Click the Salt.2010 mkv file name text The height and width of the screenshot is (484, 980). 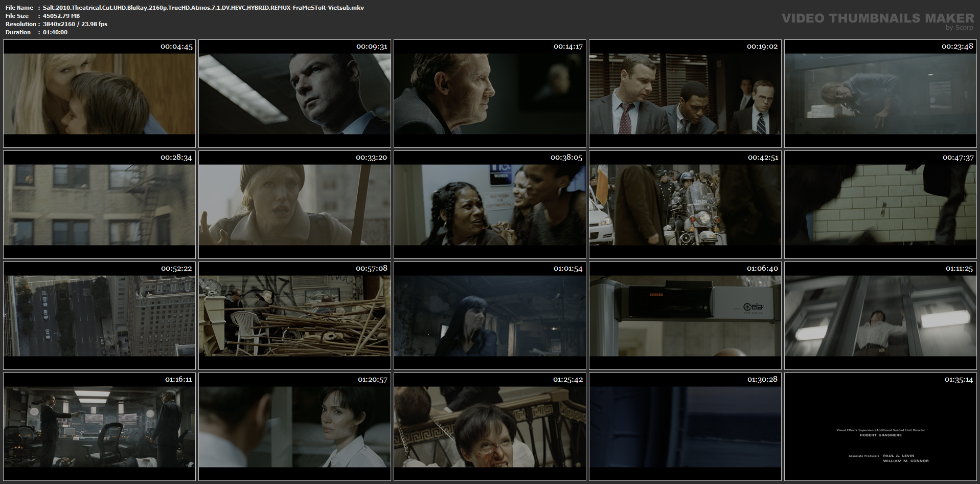203,8
